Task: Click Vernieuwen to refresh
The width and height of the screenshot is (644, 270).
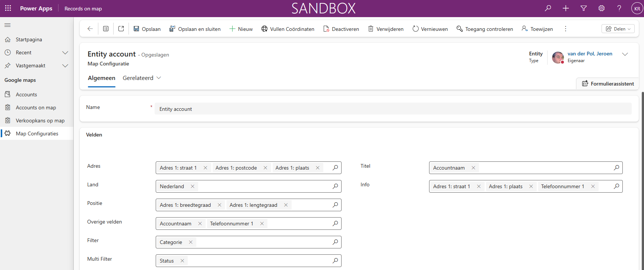Action: pos(430,29)
